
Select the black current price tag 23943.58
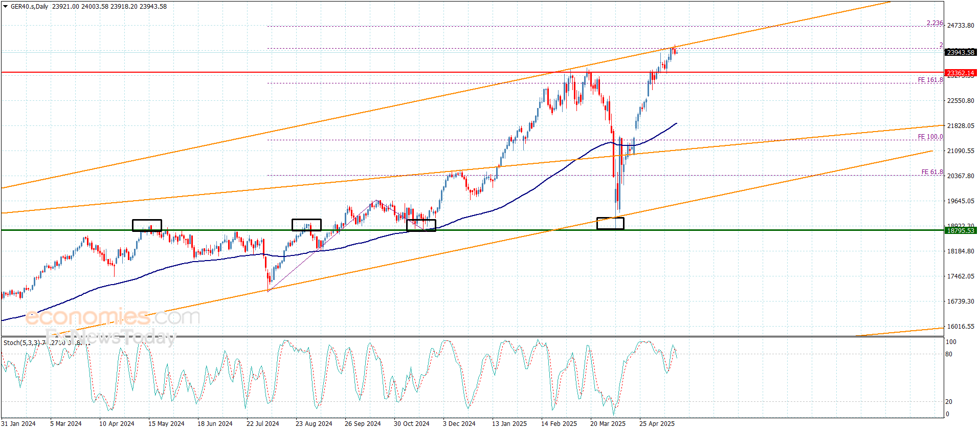[x=961, y=52]
